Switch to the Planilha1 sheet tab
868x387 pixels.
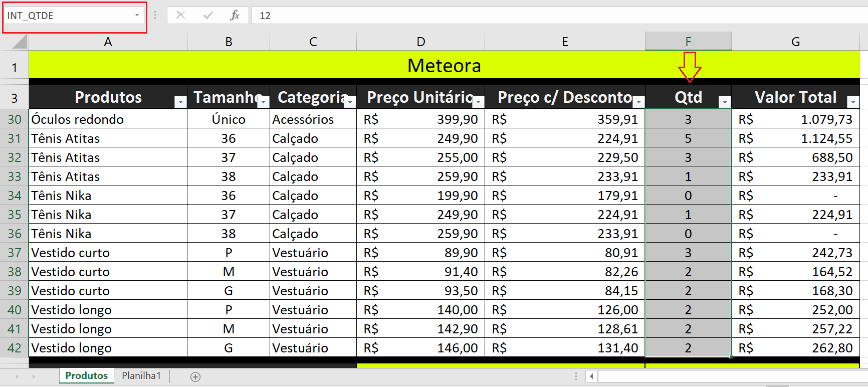pyautogui.click(x=141, y=375)
